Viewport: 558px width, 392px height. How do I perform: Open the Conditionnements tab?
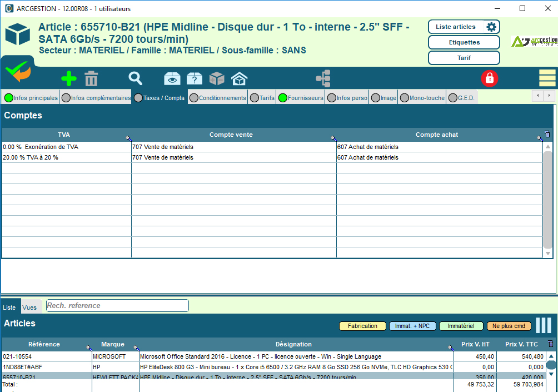[217, 98]
